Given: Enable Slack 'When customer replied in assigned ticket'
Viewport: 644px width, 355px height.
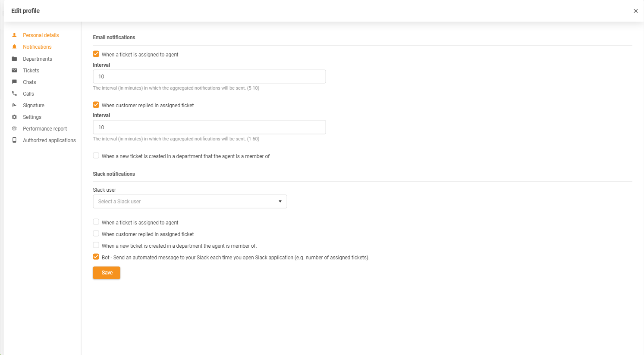Looking at the screenshot, I should (96, 234).
